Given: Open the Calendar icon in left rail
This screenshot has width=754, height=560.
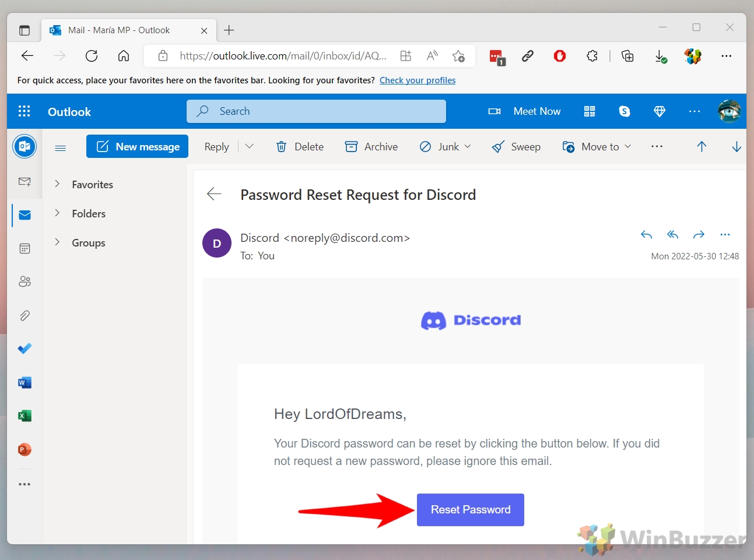Looking at the screenshot, I should 24,249.
